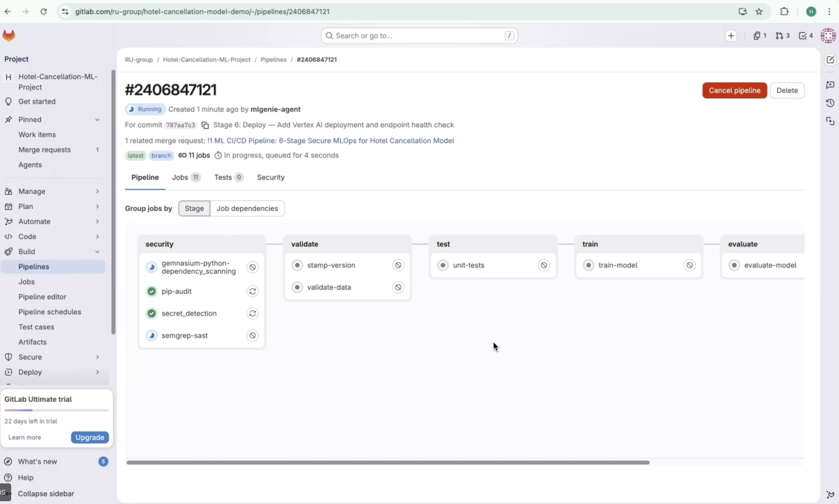The height and width of the screenshot is (504, 839).
Task: Cancel the semgrep-sast job
Action: coord(252,336)
